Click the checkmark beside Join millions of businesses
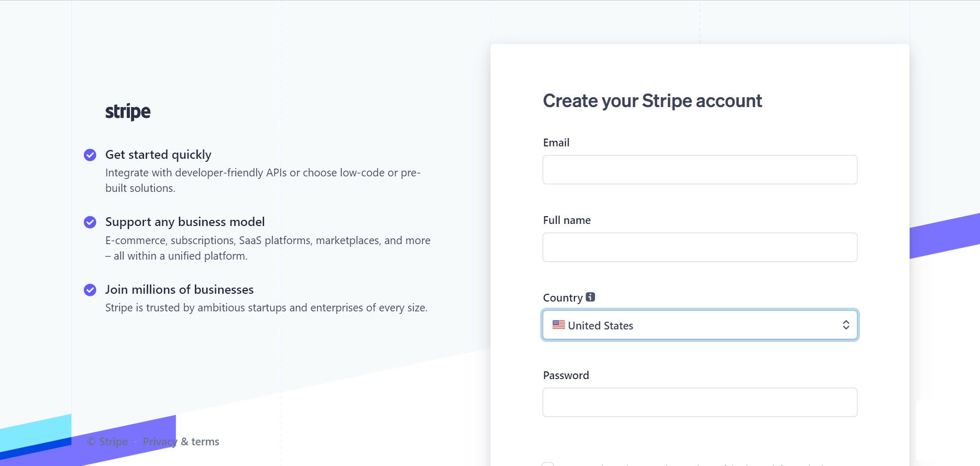The image size is (980, 466). pyautogui.click(x=90, y=290)
